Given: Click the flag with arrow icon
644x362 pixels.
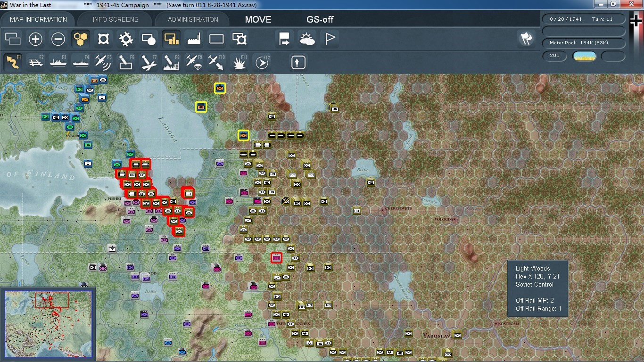Looking at the screenshot, I should 284,39.
